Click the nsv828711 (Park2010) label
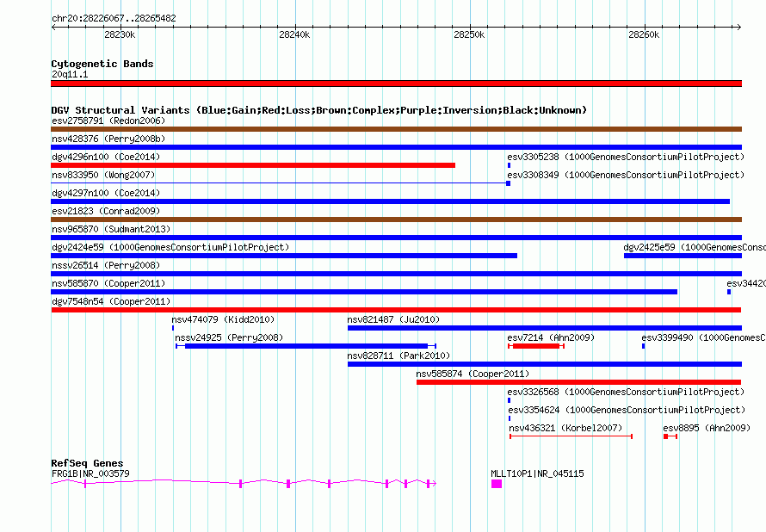 (x=398, y=356)
